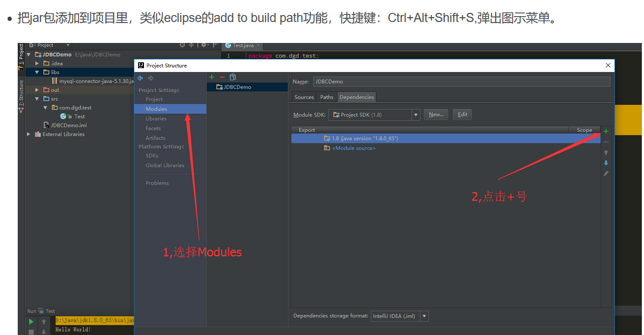This screenshot has width=644, height=335.
Task: Select Modules in the settings list
Action: coord(170,109)
